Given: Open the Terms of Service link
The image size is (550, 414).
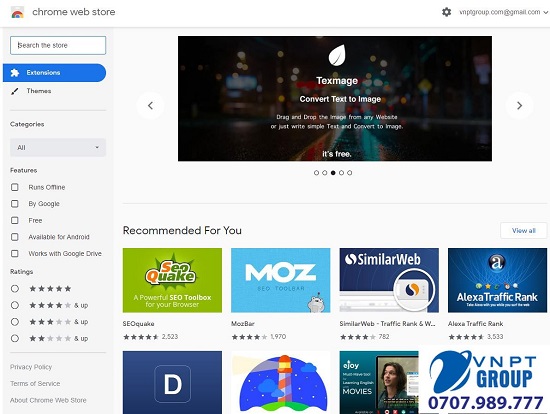Looking at the screenshot, I should pyautogui.click(x=35, y=383).
